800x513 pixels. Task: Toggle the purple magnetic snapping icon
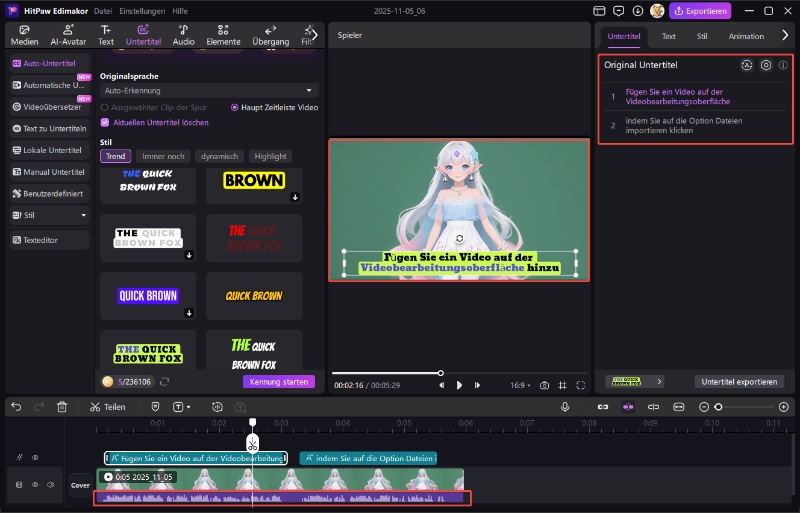(x=628, y=407)
